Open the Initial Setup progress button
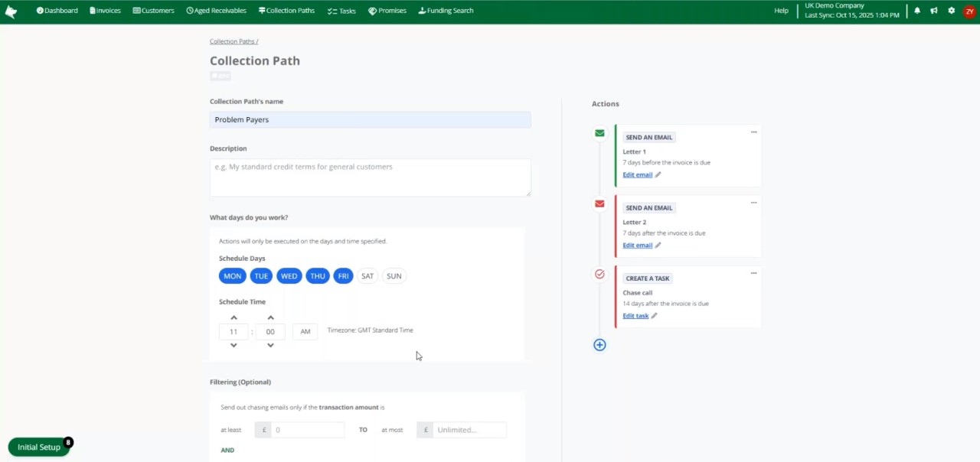980x462 pixels. coord(39,447)
